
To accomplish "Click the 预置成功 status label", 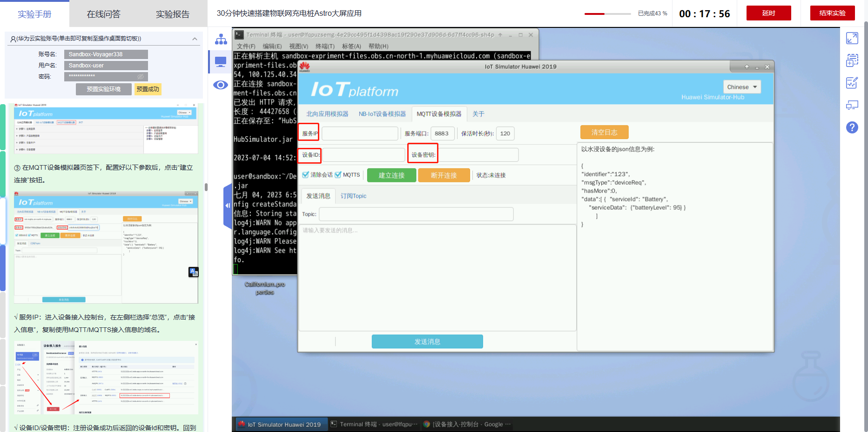I will click(148, 89).
